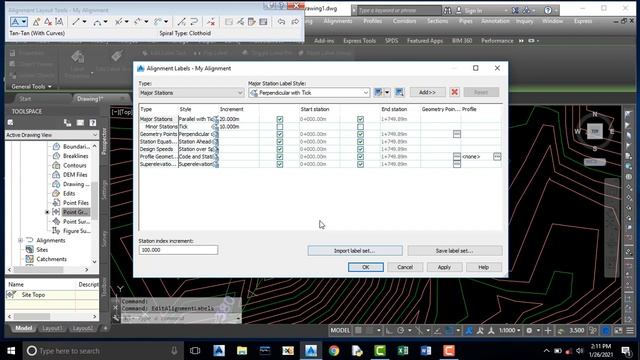This screenshot has height=360, width=640.
Task: Toggle the annotation visibility icon in status bar
Action: (469, 330)
